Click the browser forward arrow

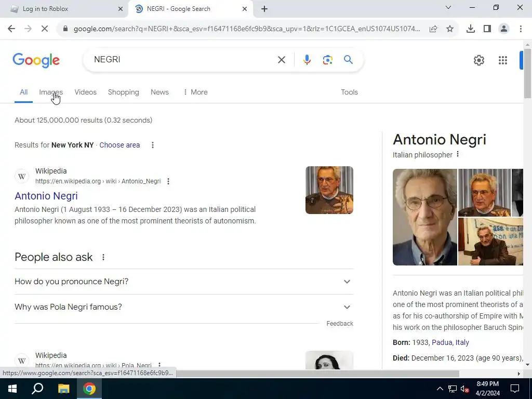click(28, 29)
